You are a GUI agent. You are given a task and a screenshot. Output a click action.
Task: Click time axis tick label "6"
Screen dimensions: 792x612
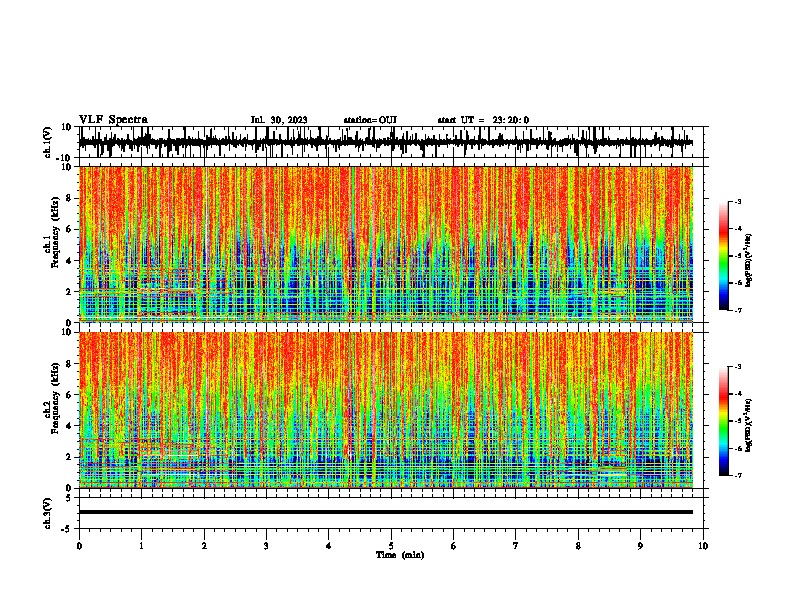coord(454,546)
